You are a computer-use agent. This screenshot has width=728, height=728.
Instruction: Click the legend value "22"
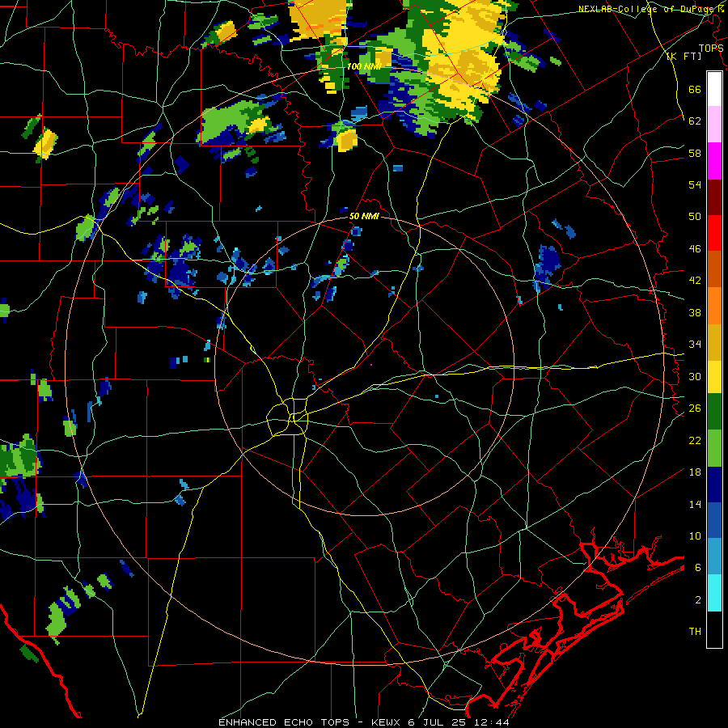click(x=695, y=440)
